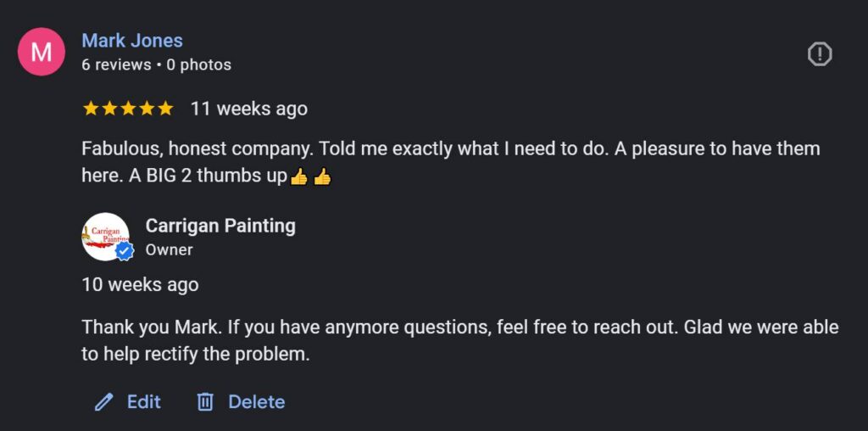The height and width of the screenshot is (431, 868).
Task: Click the second thumbs up emoji
Action: point(322,177)
